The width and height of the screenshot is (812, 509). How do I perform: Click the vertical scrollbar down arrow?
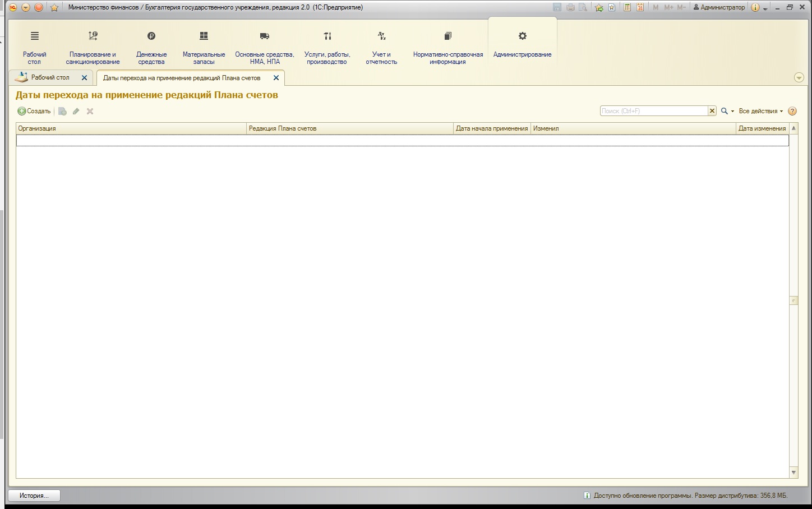(793, 473)
